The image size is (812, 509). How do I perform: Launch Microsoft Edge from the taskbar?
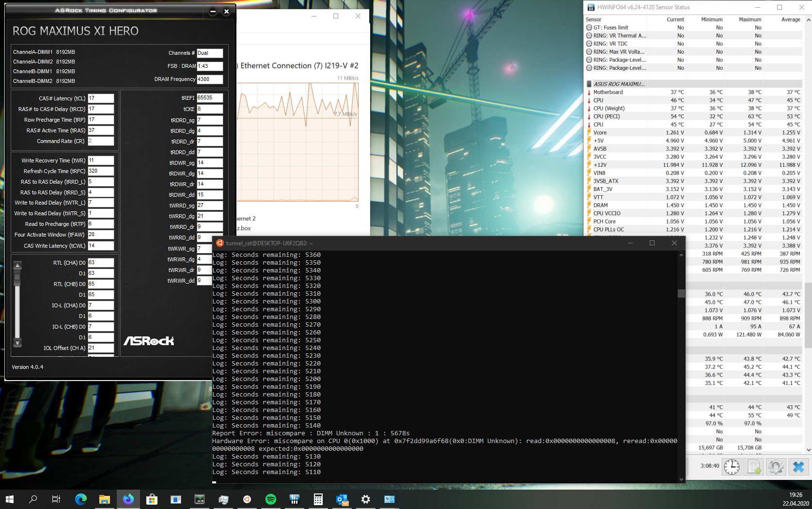pos(80,499)
